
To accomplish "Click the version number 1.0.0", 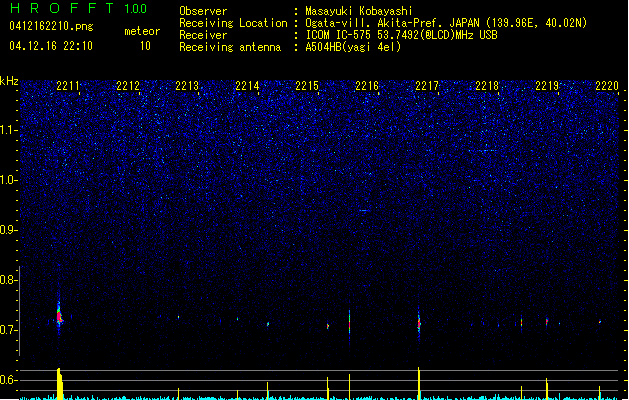I will coord(135,9).
